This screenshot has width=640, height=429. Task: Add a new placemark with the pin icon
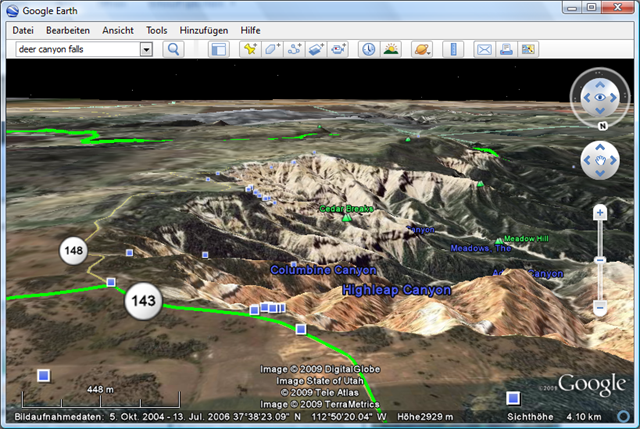pyautogui.click(x=249, y=49)
